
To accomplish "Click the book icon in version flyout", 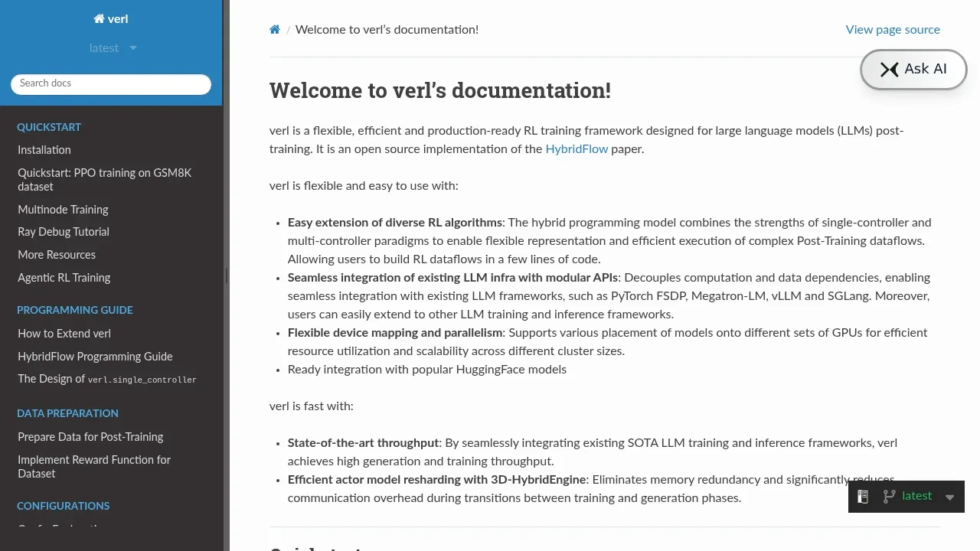I will (862, 497).
